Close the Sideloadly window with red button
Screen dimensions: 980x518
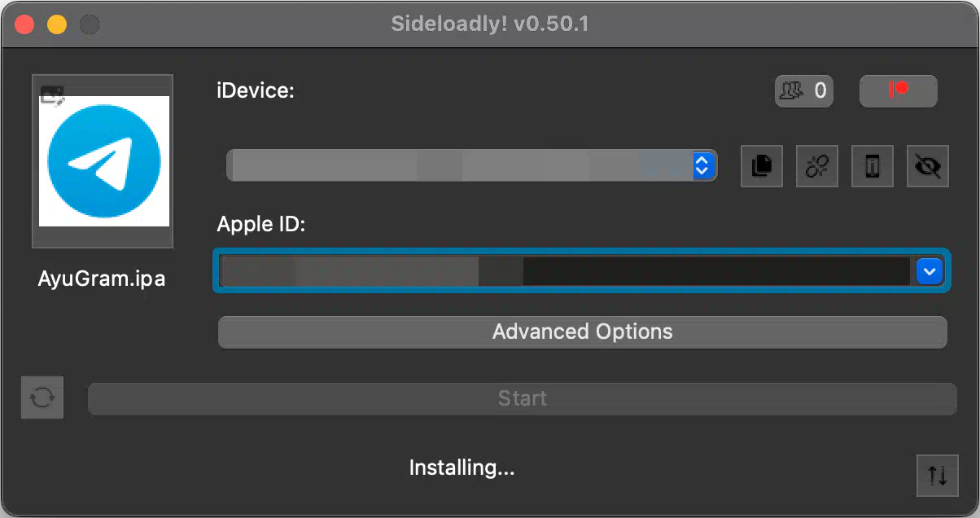point(24,24)
